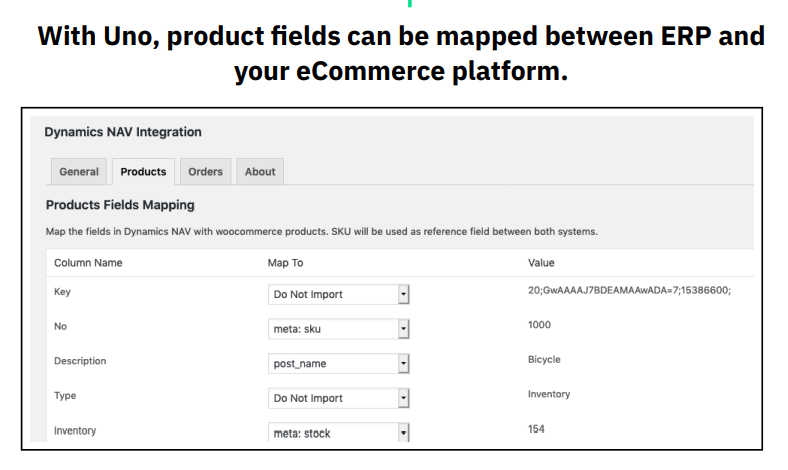Click the Column Name table header
The image size is (788, 470).
(x=88, y=263)
